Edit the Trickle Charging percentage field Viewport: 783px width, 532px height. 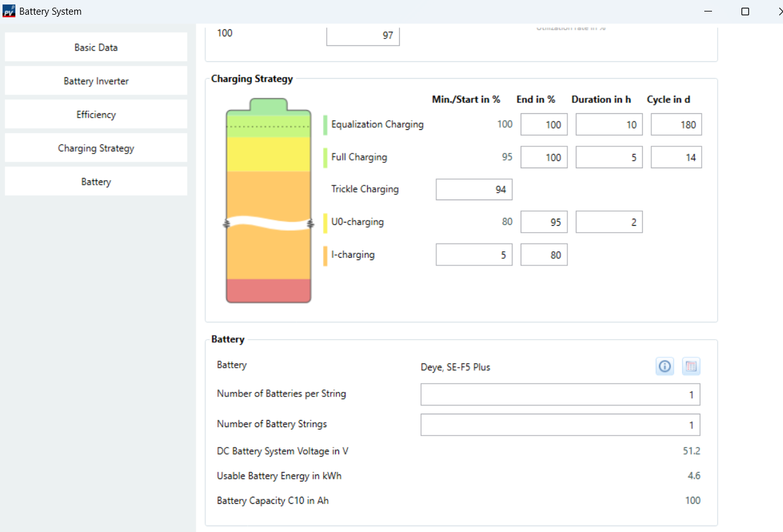474,189
